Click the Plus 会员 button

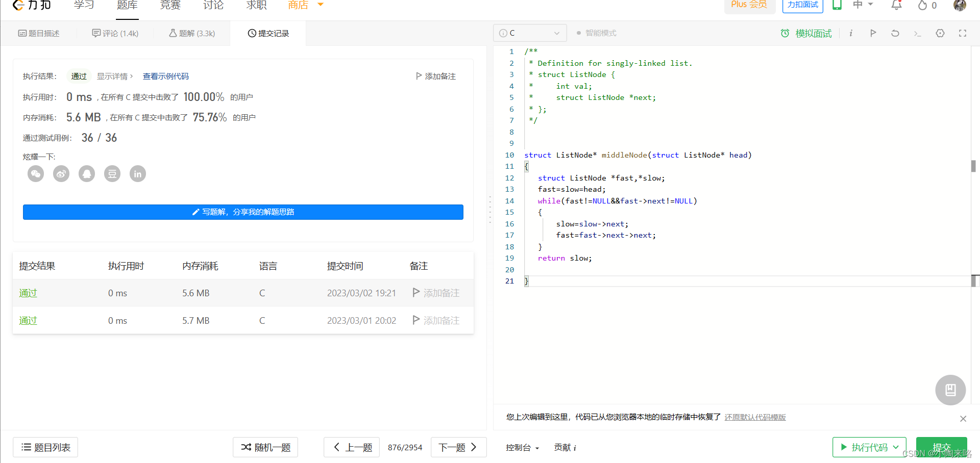point(749,5)
